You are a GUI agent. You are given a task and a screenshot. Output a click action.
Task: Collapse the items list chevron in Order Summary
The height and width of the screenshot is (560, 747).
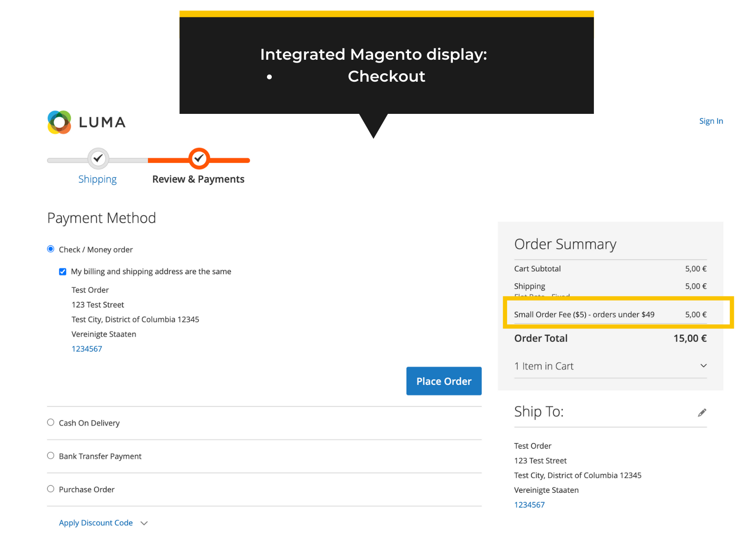click(703, 366)
